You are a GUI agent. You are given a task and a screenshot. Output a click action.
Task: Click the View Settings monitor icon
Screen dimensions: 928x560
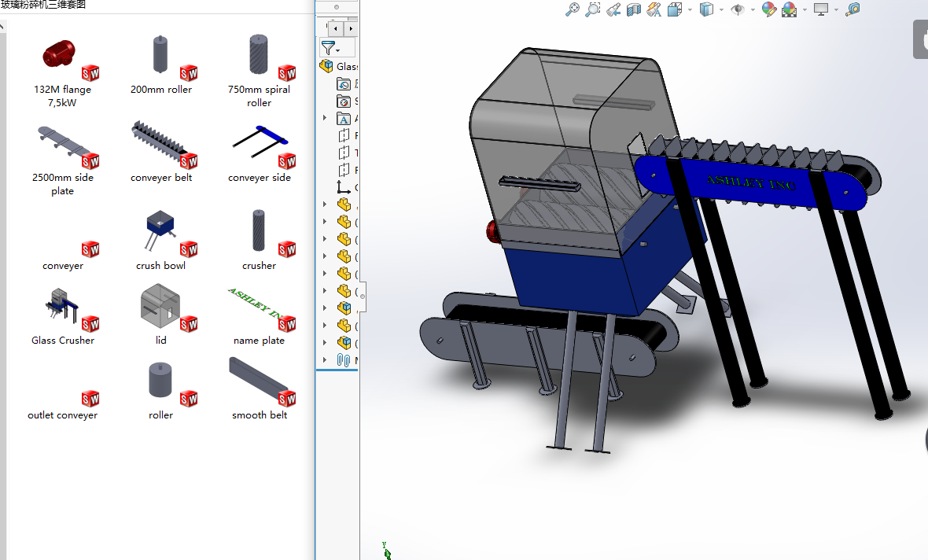[821, 9]
